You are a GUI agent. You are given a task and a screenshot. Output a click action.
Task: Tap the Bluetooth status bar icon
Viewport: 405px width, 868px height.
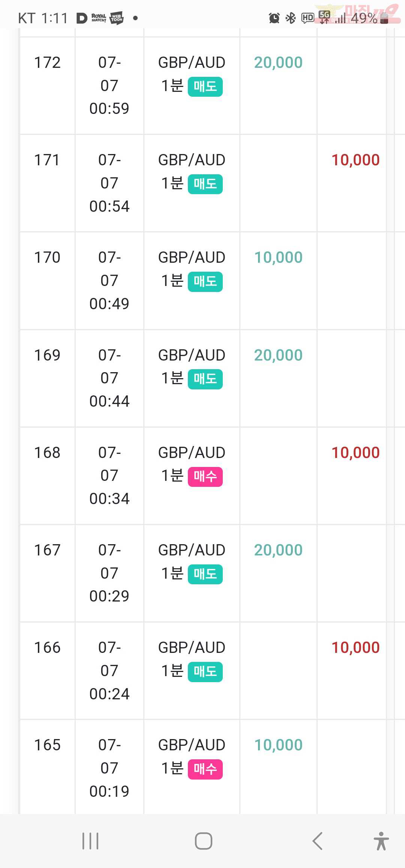pyautogui.click(x=291, y=18)
